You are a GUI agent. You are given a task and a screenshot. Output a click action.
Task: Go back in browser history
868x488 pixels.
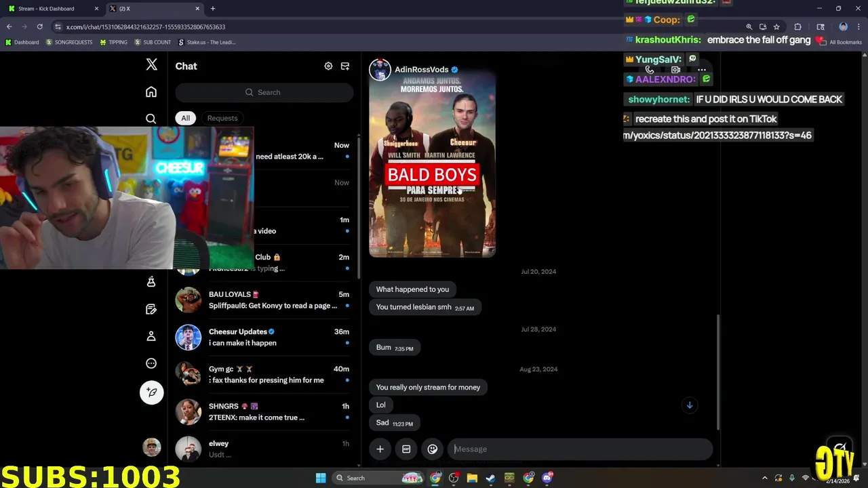point(9,26)
